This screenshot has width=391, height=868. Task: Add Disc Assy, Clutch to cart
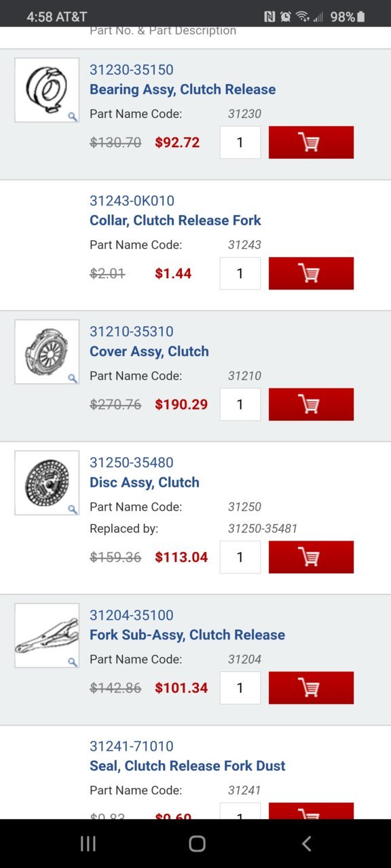(x=311, y=557)
